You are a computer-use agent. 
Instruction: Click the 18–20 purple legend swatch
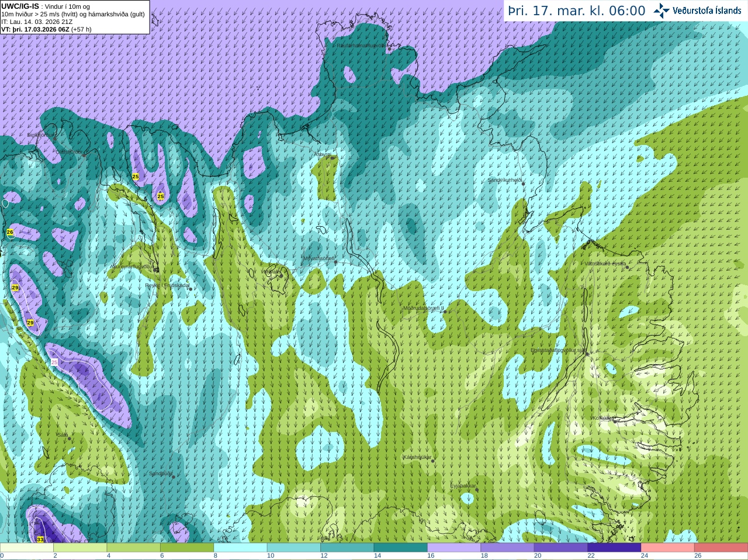[507, 548]
